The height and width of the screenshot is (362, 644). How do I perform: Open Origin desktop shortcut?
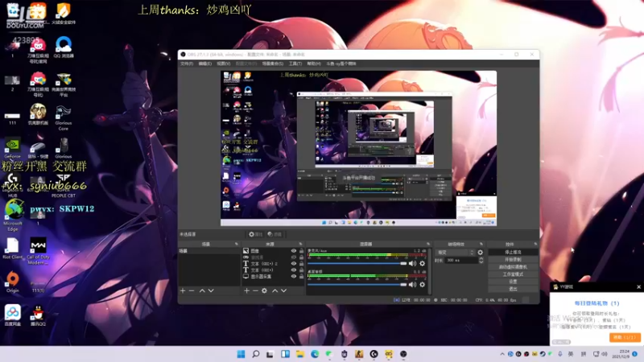(13, 282)
